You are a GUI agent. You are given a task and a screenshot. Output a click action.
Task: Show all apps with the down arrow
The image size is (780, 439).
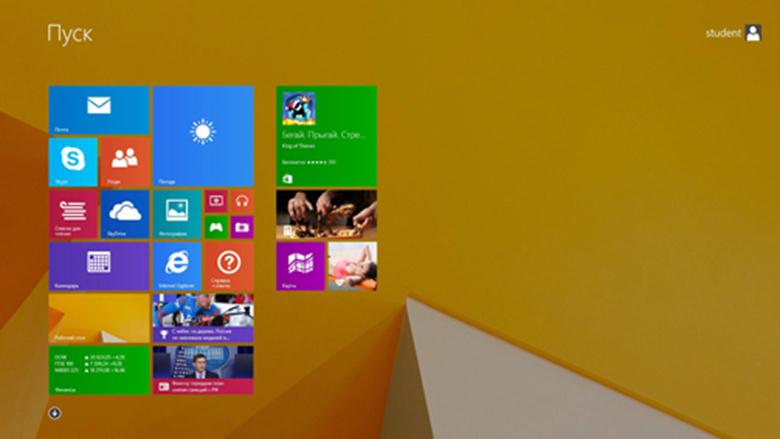[x=55, y=413]
